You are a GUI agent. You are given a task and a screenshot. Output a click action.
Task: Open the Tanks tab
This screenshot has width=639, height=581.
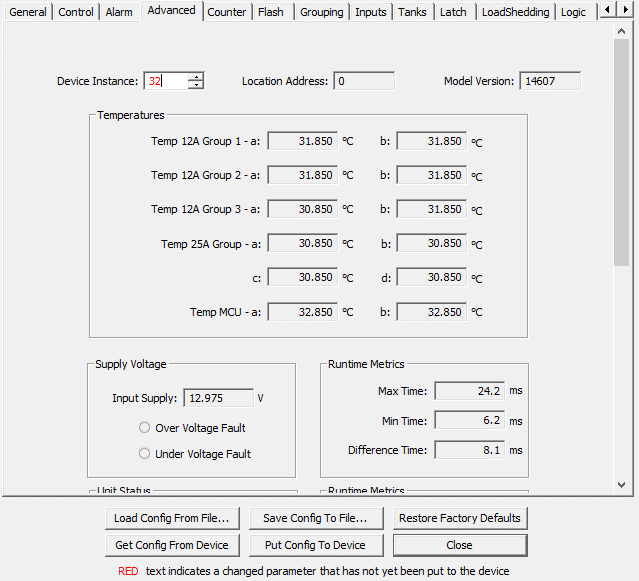(x=412, y=12)
